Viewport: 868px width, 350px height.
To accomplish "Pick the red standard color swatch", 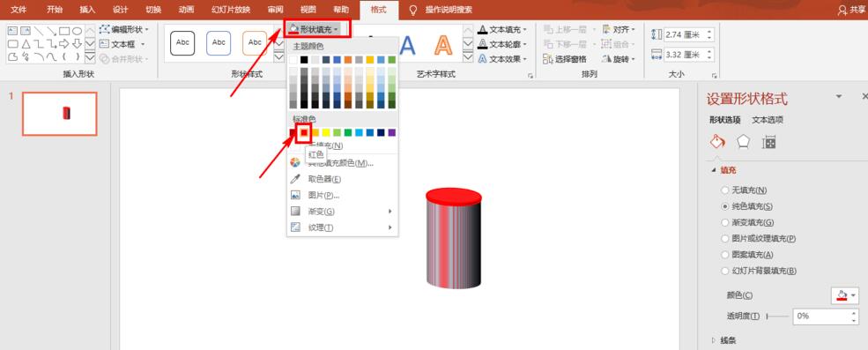I will click(304, 132).
